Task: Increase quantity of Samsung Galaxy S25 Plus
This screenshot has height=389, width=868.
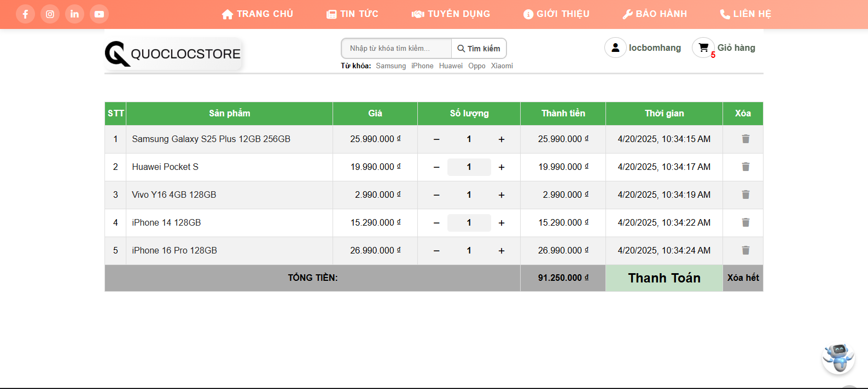Action: (502, 139)
